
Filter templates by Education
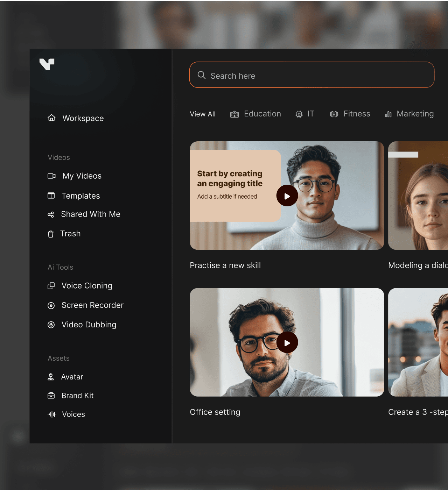coord(255,114)
